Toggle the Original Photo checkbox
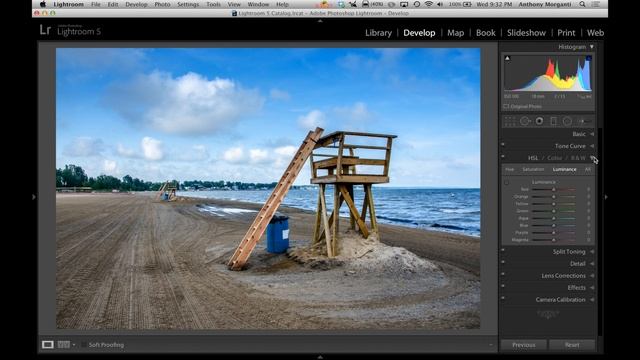Viewport: 640px width, 360px height. click(507, 107)
